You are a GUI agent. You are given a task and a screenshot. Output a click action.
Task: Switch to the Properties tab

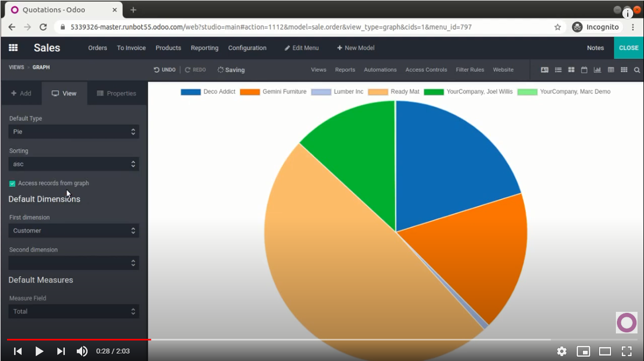pyautogui.click(x=116, y=93)
